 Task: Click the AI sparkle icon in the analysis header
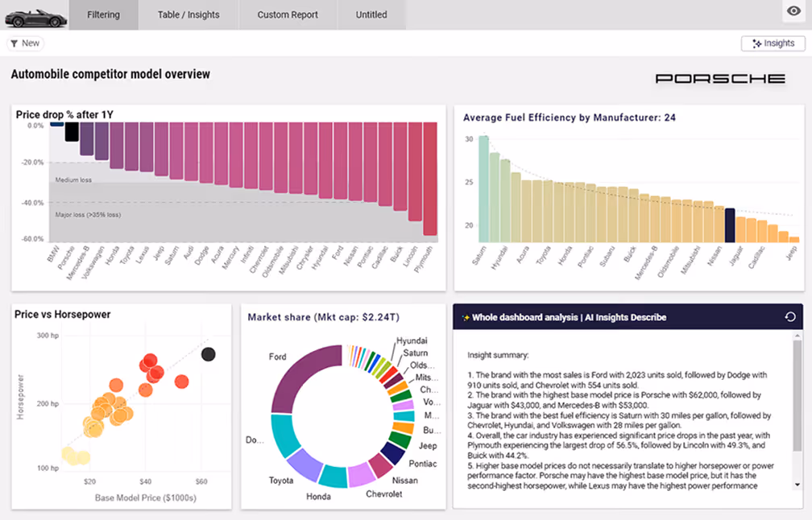pyautogui.click(x=465, y=316)
